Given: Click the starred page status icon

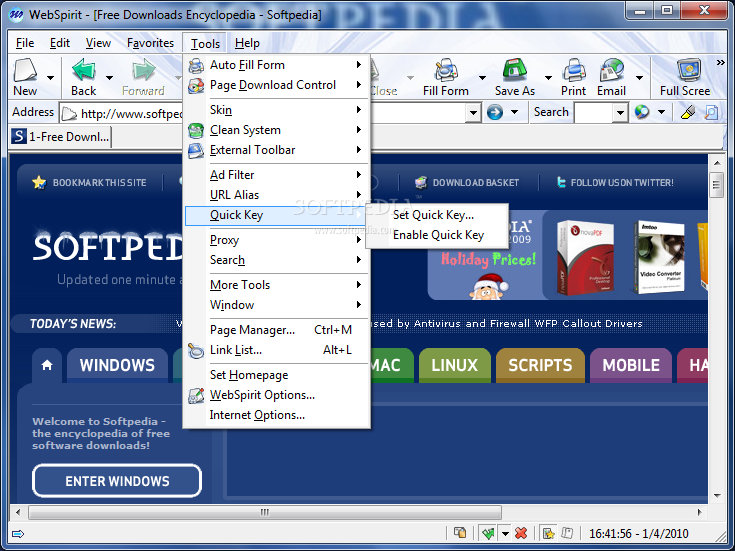Looking at the screenshot, I should click(x=548, y=533).
